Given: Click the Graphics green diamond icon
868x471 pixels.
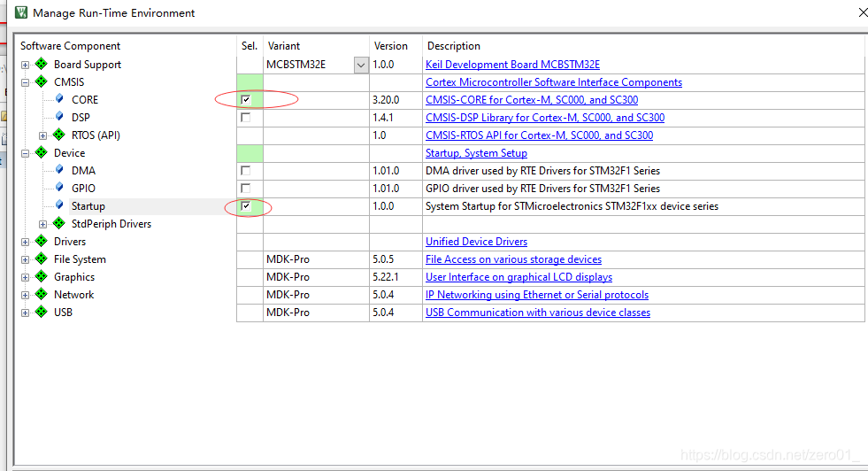Looking at the screenshot, I should [42, 277].
